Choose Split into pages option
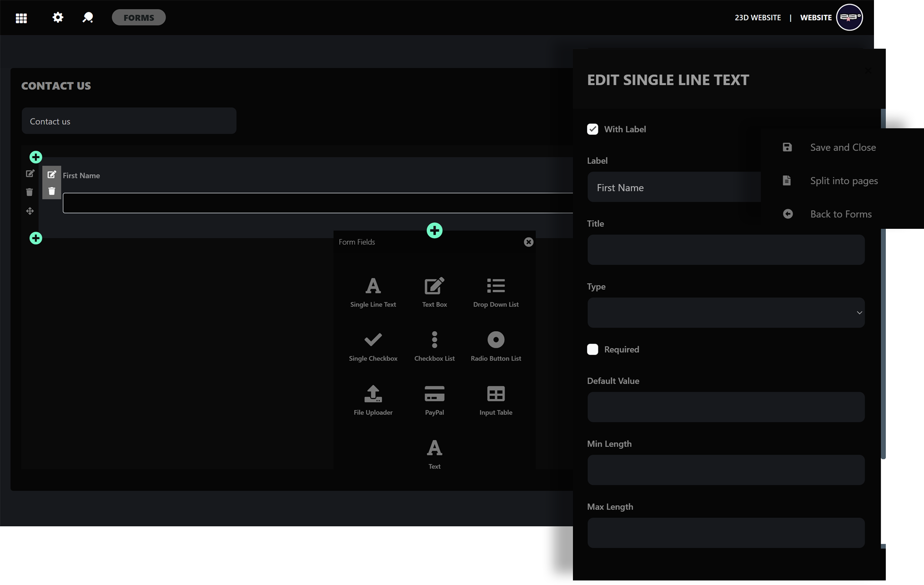Image resolution: width=924 pixels, height=585 pixels. 843,181
